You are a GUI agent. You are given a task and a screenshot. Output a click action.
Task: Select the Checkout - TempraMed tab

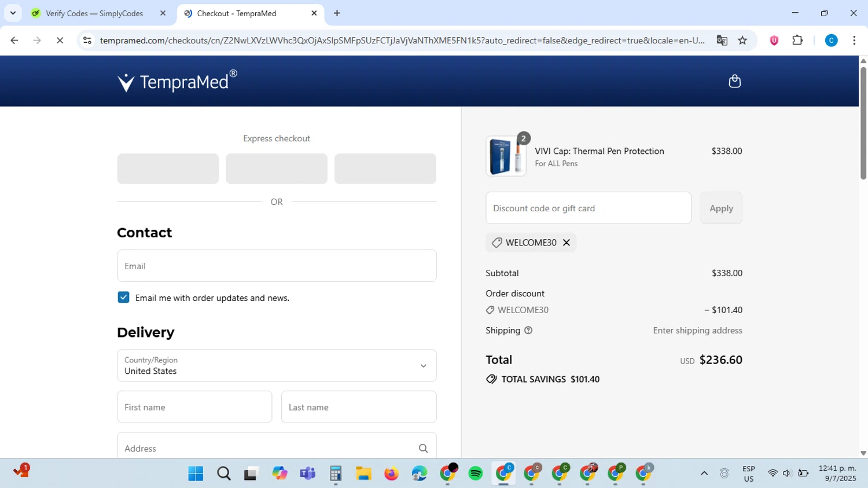pyautogui.click(x=251, y=13)
